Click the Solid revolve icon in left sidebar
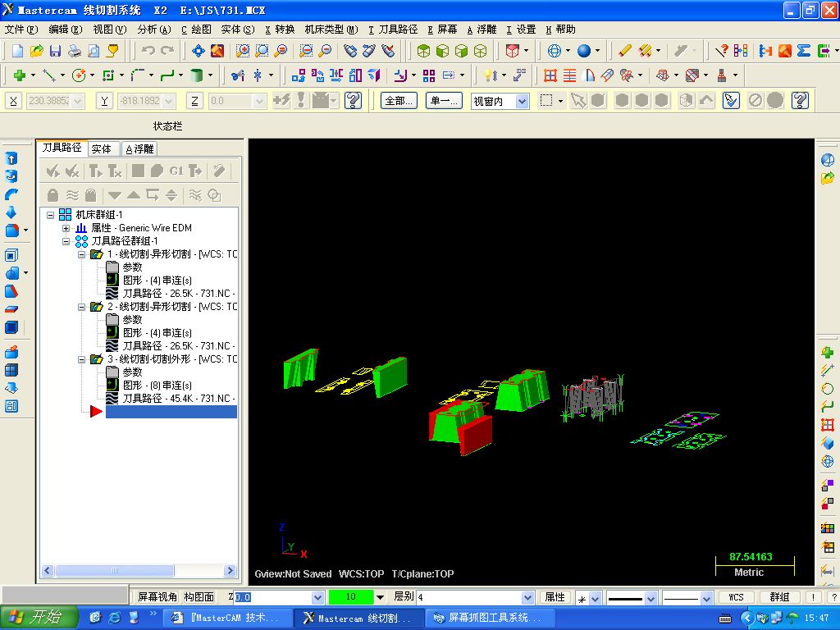Viewport: 840px width, 630px height. [11, 176]
